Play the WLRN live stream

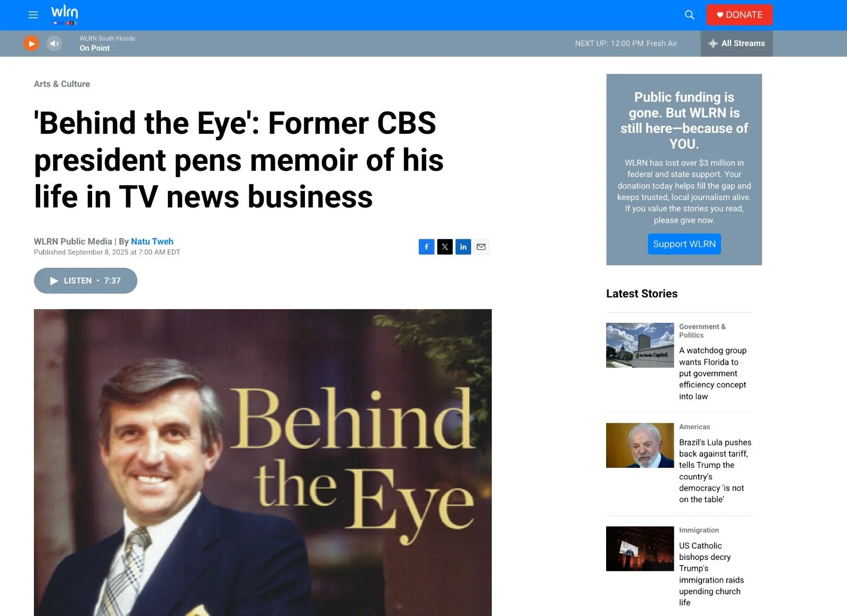pyautogui.click(x=32, y=43)
